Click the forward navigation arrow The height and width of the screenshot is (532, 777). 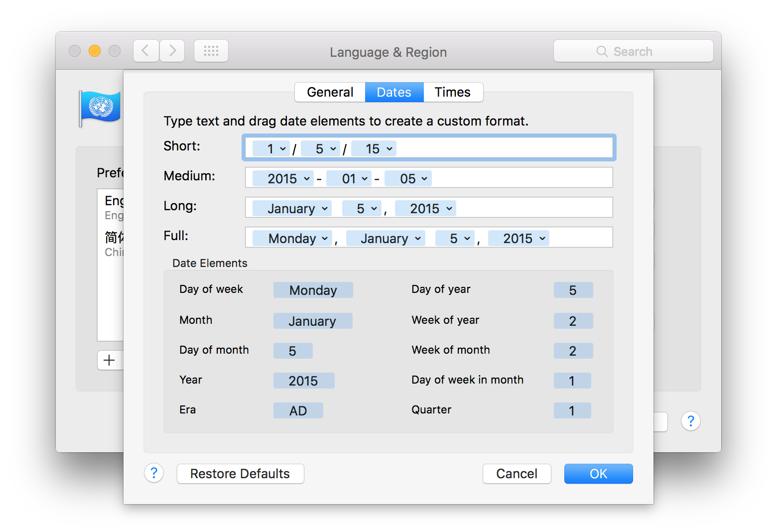[172, 51]
